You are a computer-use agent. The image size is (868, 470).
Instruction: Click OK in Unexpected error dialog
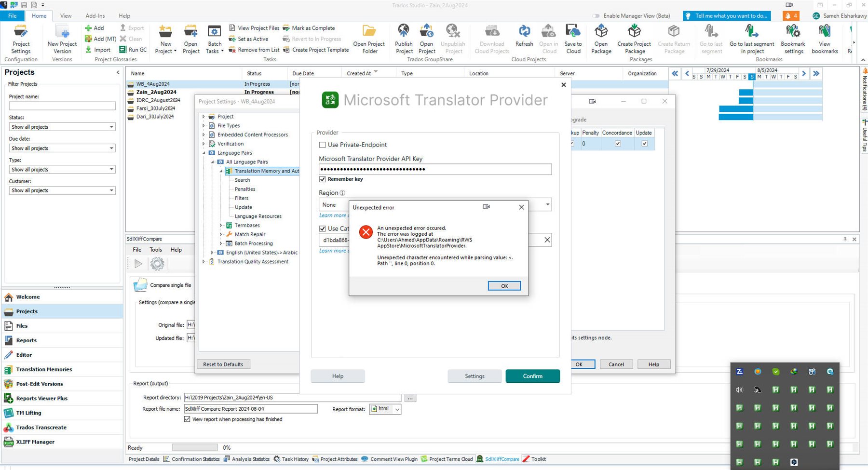(504, 286)
